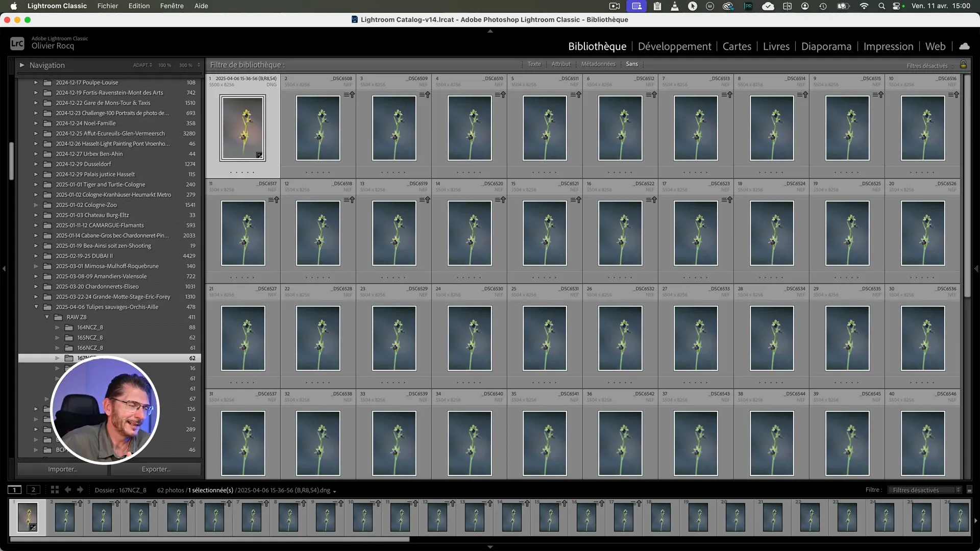The image size is (980, 551).
Task: Click the Lrc application logo
Action: tap(17, 43)
